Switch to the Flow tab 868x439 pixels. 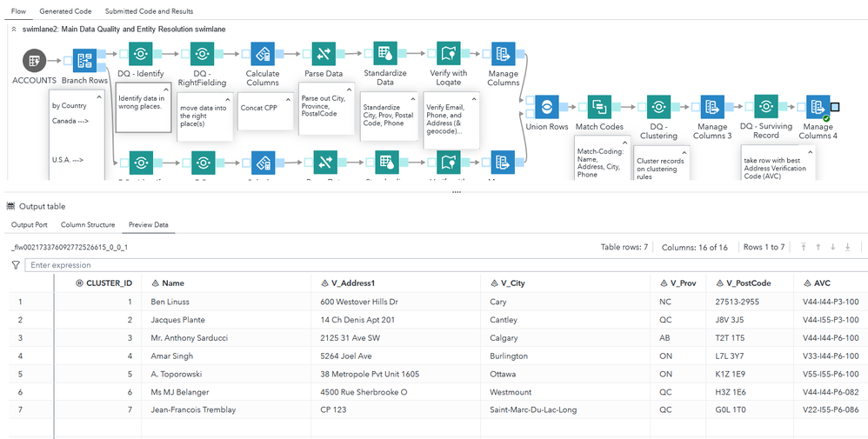18,11
